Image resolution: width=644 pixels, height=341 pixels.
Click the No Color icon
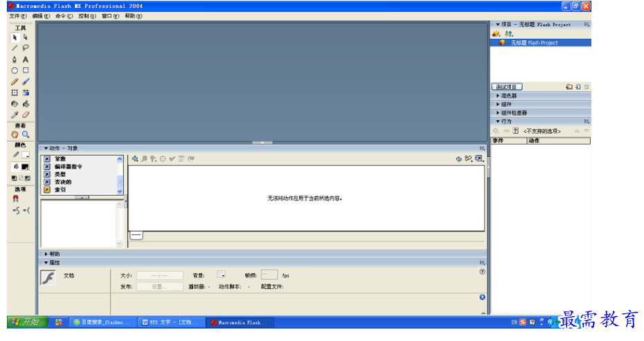(x=21, y=178)
